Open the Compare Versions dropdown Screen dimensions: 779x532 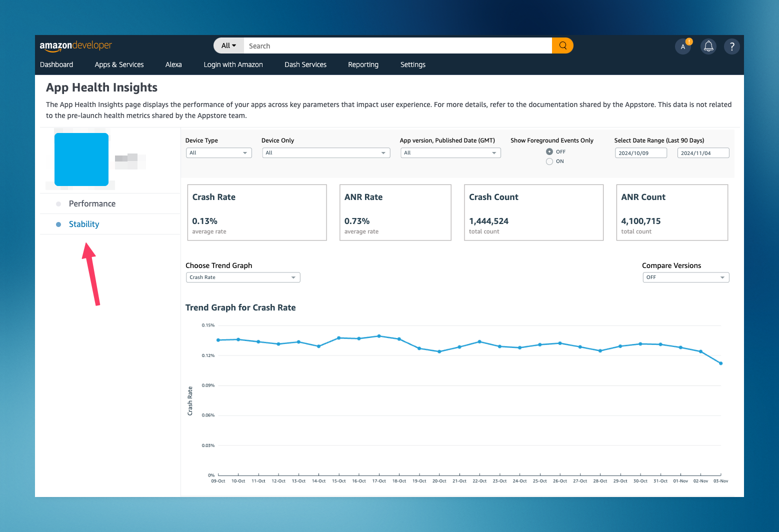point(685,277)
